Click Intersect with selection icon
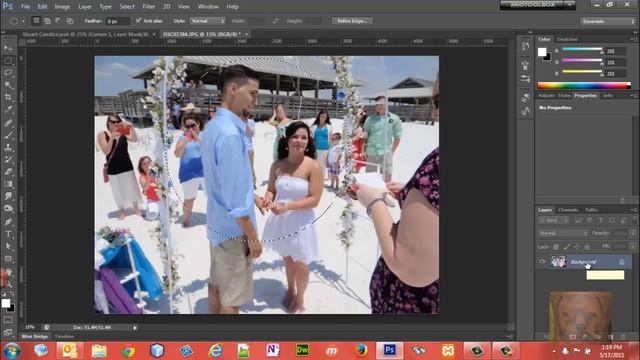Viewport: 640px width, 360px height. [70, 20]
